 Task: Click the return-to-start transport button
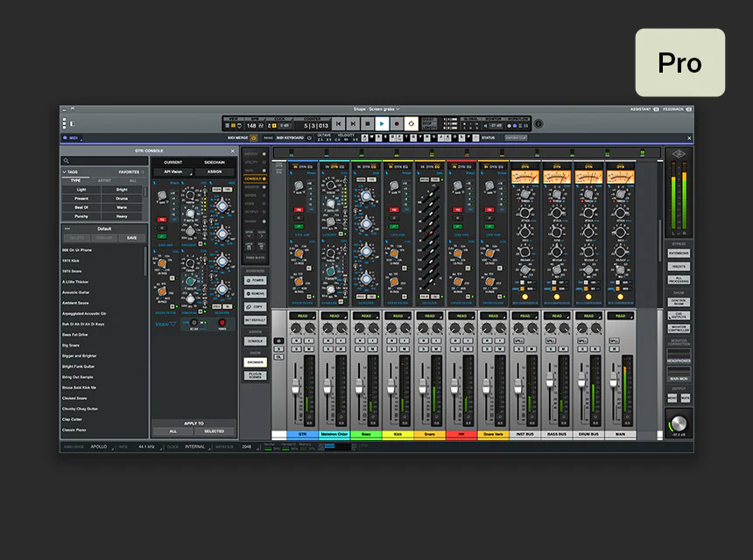point(339,123)
